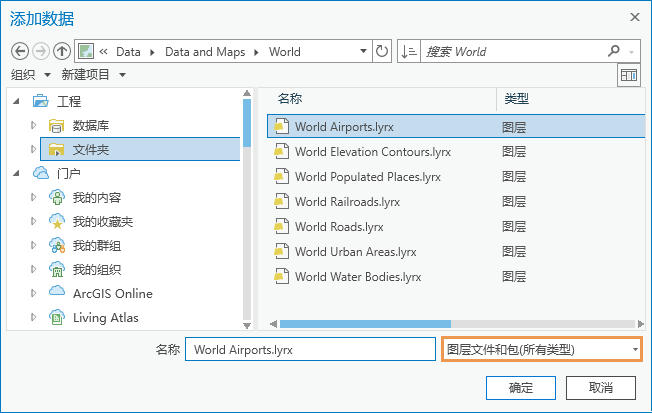Toggle the details pane view icon
652x413 pixels.
coord(628,75)
